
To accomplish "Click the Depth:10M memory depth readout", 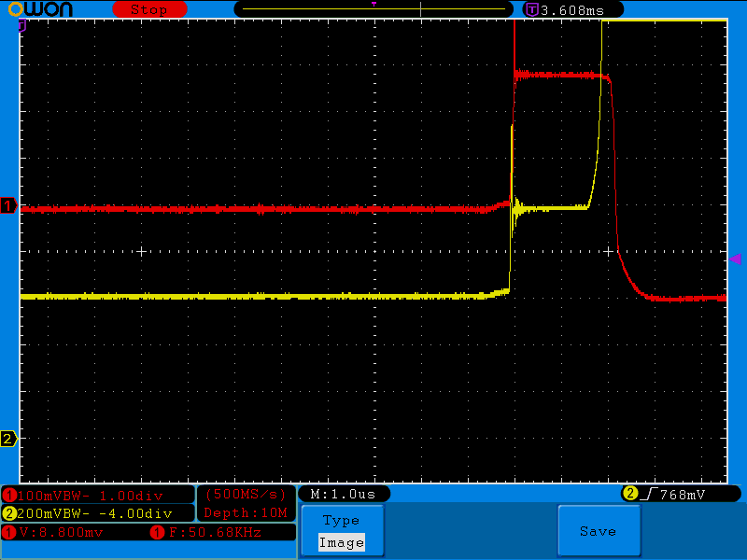I will tap(246, 512).
